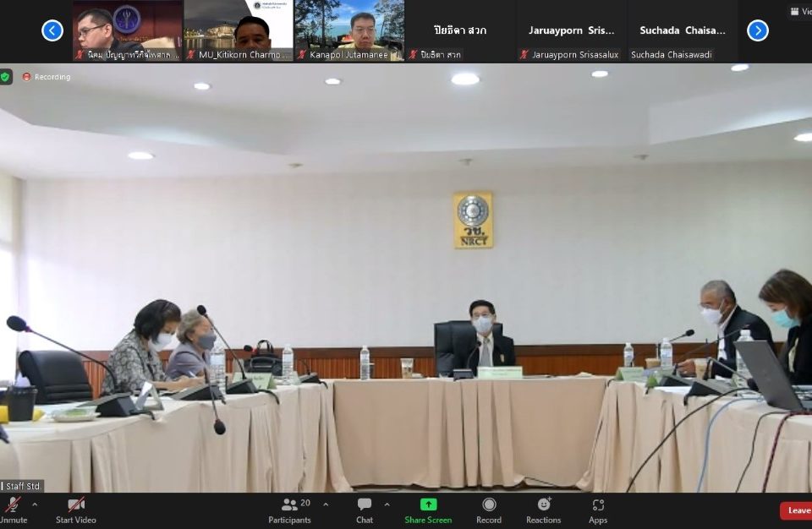Image resolution: width=812 pixels, height=529 pixels.
Task: Click the green Share Screen icon
Action: [x=428, y=504]
